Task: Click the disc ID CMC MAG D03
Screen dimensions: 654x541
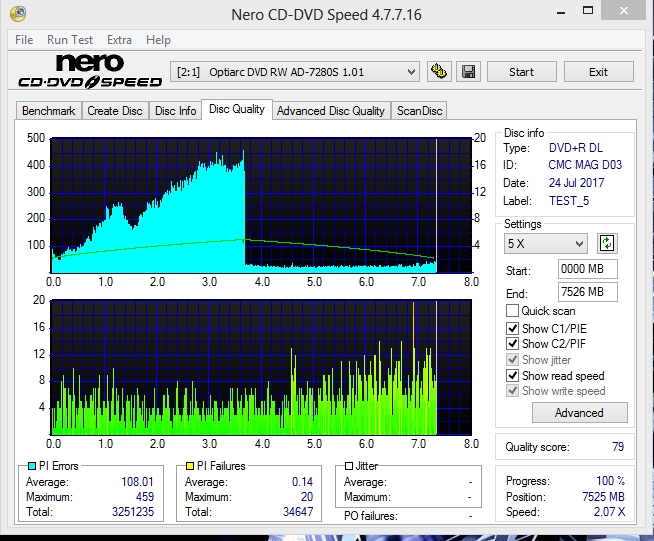Action: coord(585,165)
